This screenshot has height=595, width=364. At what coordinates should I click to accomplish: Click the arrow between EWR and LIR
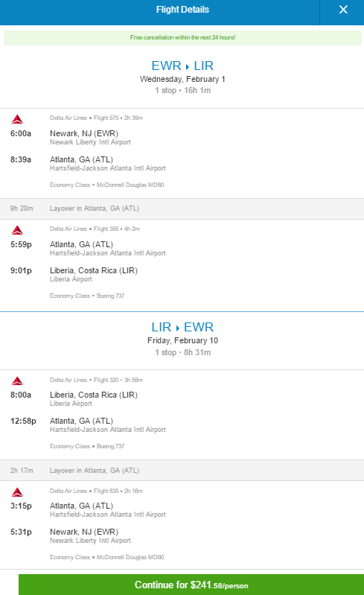[x=188, y=67]
